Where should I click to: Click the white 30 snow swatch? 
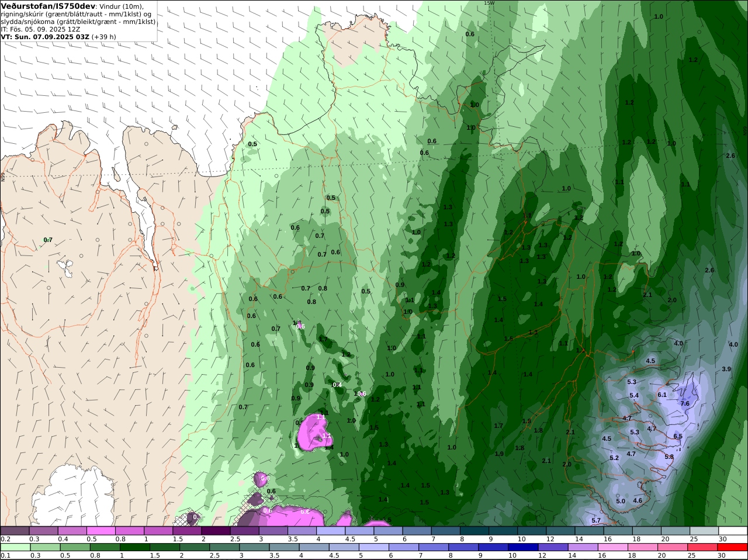pyautogui.click(x=733, y=531)
